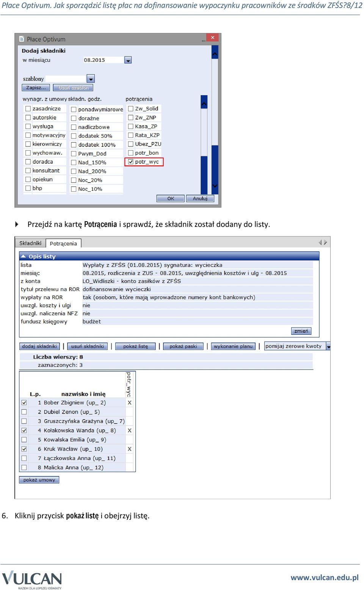This screenshot has height=590, width=364.
Task: Check the dodatek 50% checkbox
Action: tap(74, 136)
